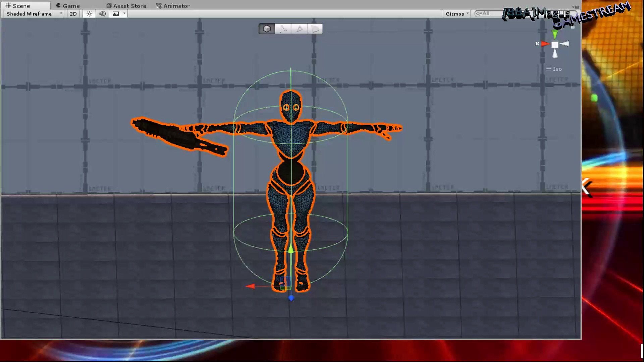Click bottom white cone of orientation gizmo
This screenshot has width=644, height=362.
point(555,54)
